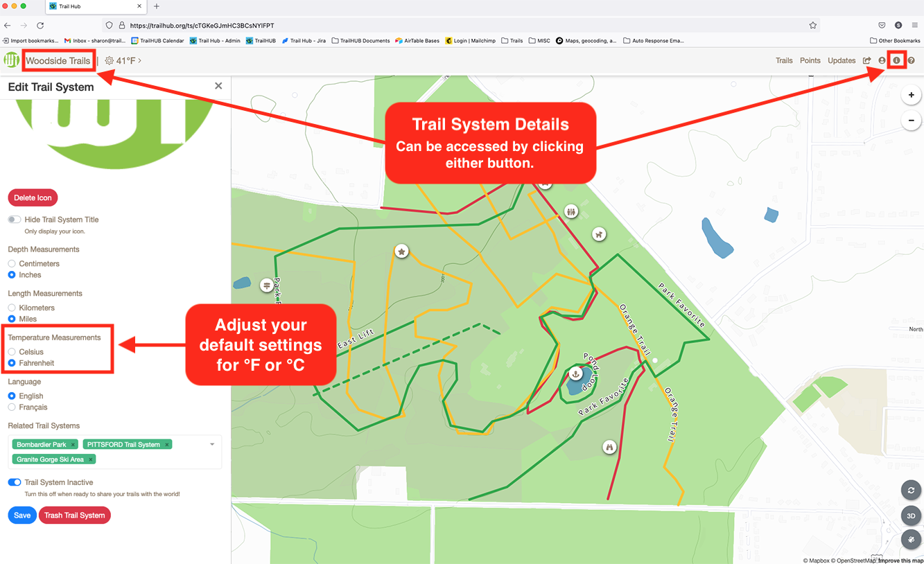Close the Edit Trail System panel
This screenshot has width=924, height=564.
click(x=218, y=86)
